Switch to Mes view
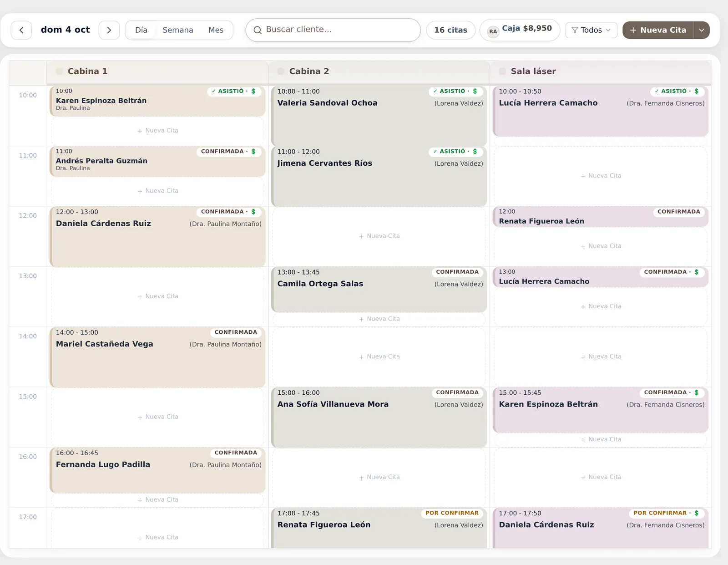The image size is (728, 565). click(x=216, y=30)
